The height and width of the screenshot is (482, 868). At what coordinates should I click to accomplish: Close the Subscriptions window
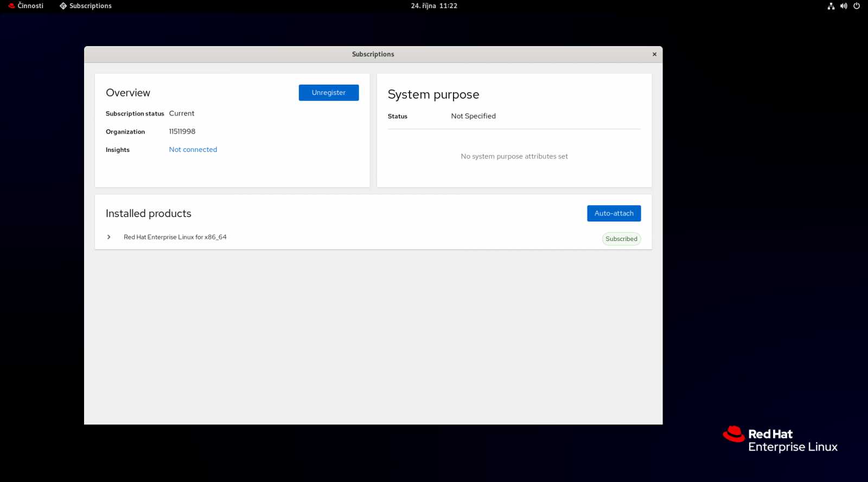(654, 54)
